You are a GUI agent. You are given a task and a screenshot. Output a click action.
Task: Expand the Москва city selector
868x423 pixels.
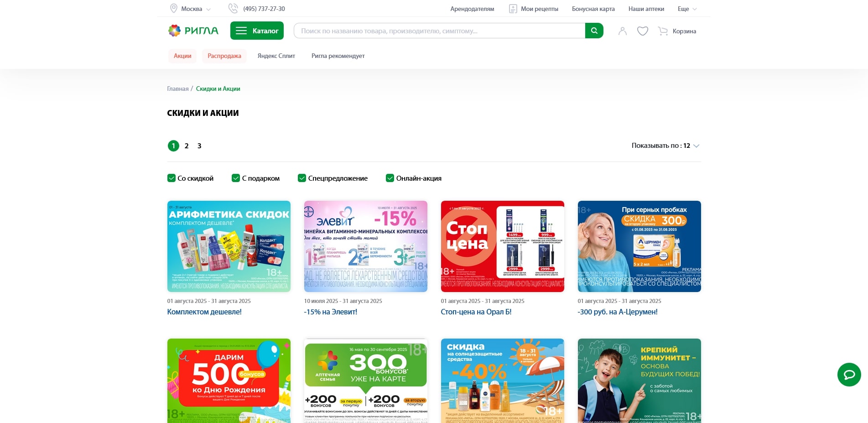[x=190, y=9]
